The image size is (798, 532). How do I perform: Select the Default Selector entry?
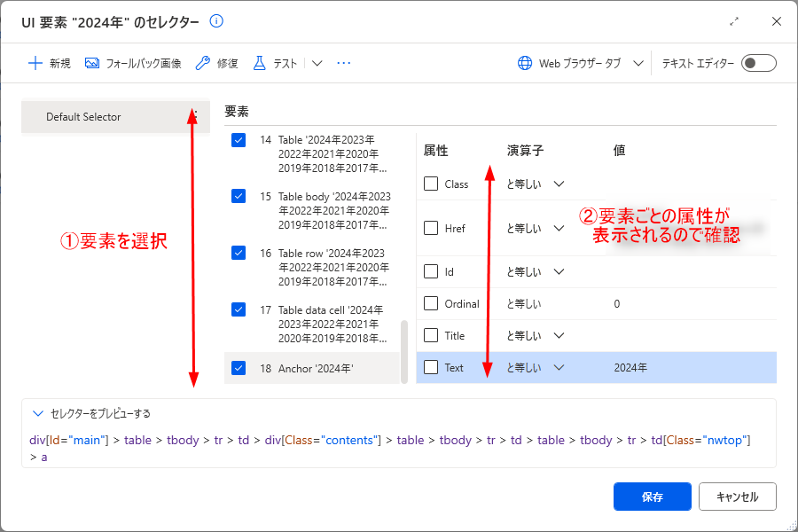tap(115, 116)
